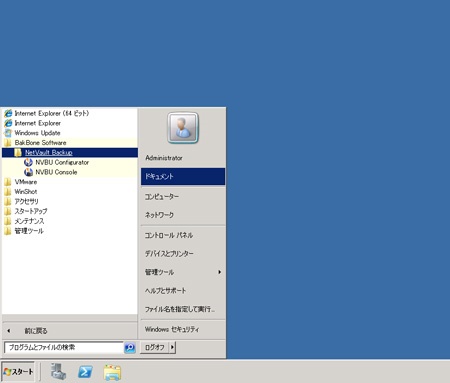450x383 pixels.
Task: Expand メンテナンス folder label
Action: point(29,221)
